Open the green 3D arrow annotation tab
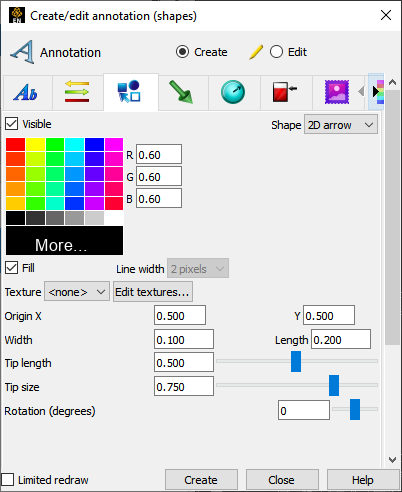Viewport: 402px width, 492px height. tap(181, 92)
